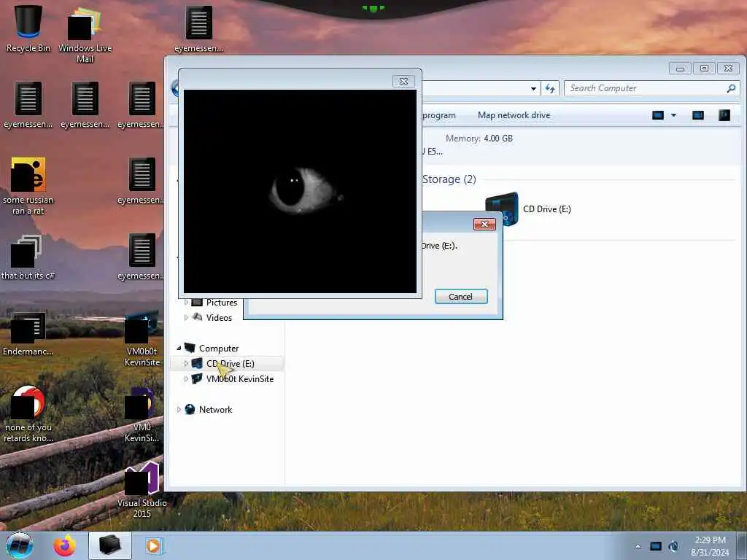The height and width of the screenshot is (560, 747).
Task: Click the 'Memory: 4.00 GB' details text
Action: tap(479, 139)
